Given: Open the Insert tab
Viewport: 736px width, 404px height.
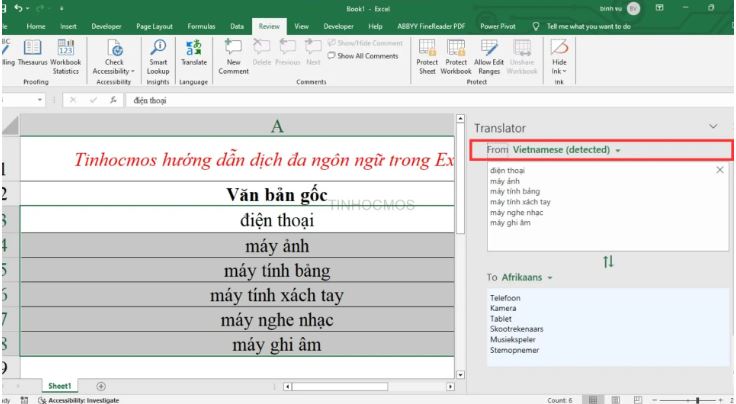Looking at the screenshot, I should 68,26.
